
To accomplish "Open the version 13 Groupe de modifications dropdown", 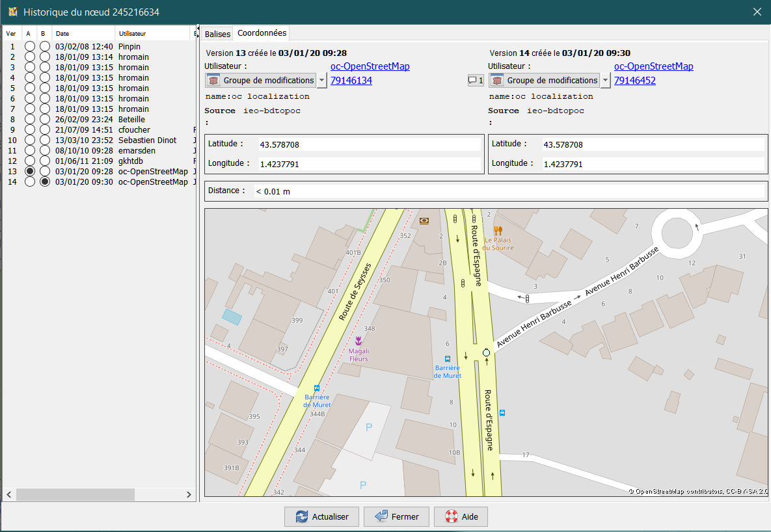I will pyautogui.click(x=321, y=81).
